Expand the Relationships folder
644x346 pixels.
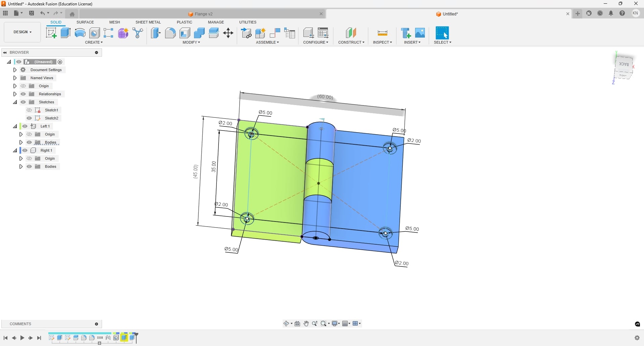15,94
